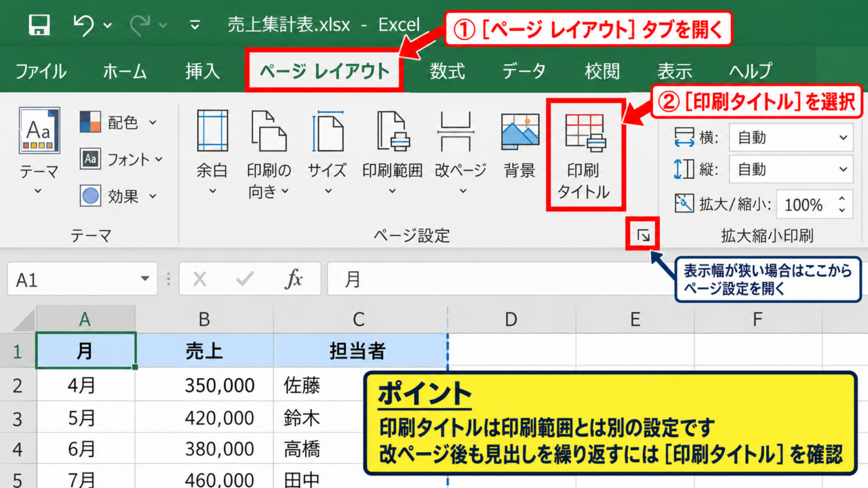The width and height of the screenshot is (868, 488).
Task: Open the データ tab
Action: click(x=524, y=70)
